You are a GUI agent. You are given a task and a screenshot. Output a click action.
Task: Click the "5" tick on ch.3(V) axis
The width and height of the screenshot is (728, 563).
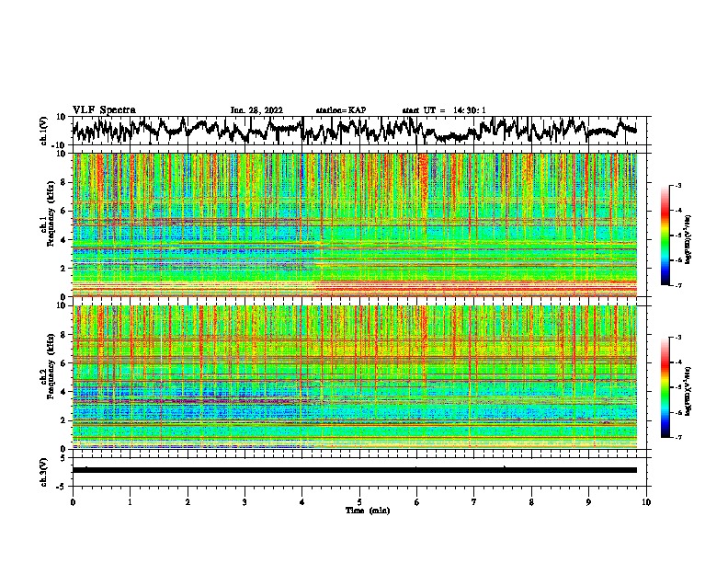click(63, 458)
